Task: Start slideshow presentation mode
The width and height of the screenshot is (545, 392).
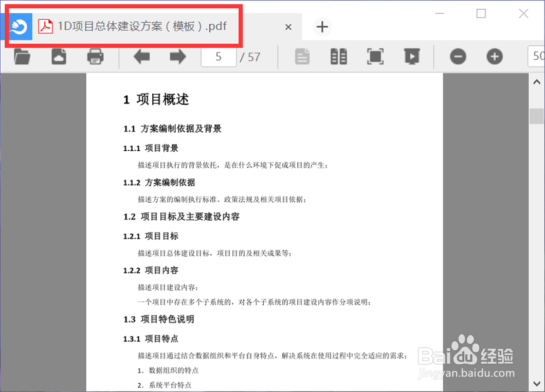Action: click(412, 57)
